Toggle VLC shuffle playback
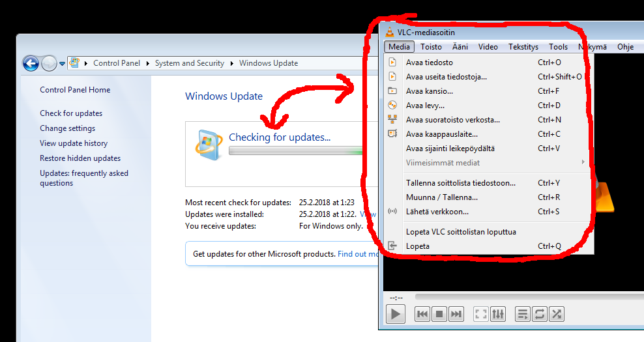 coord(557,315)
